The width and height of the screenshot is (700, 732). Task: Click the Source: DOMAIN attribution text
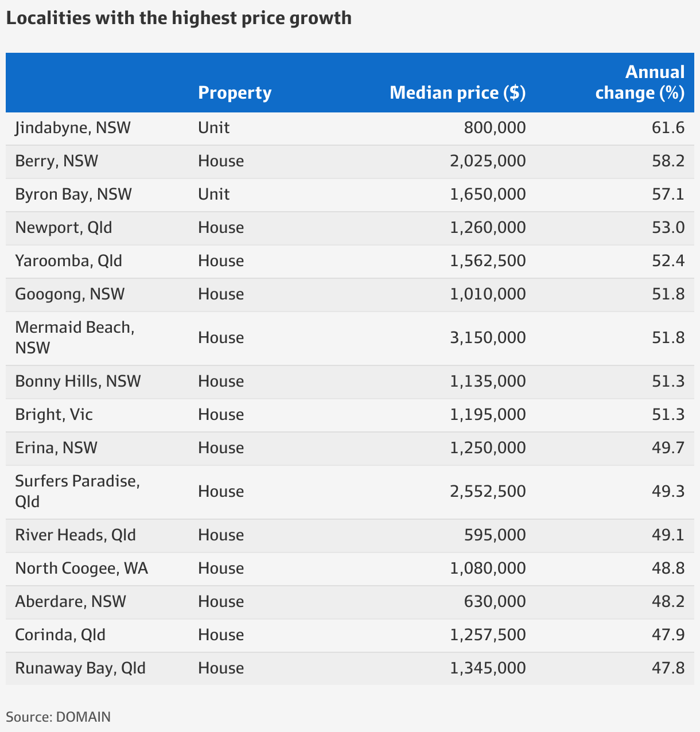59,717
